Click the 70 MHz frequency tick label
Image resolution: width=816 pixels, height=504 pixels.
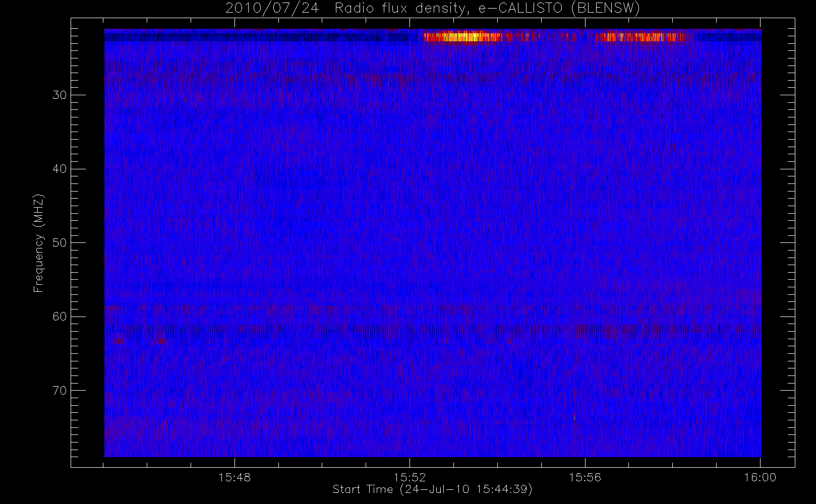(x=60, y=390)
